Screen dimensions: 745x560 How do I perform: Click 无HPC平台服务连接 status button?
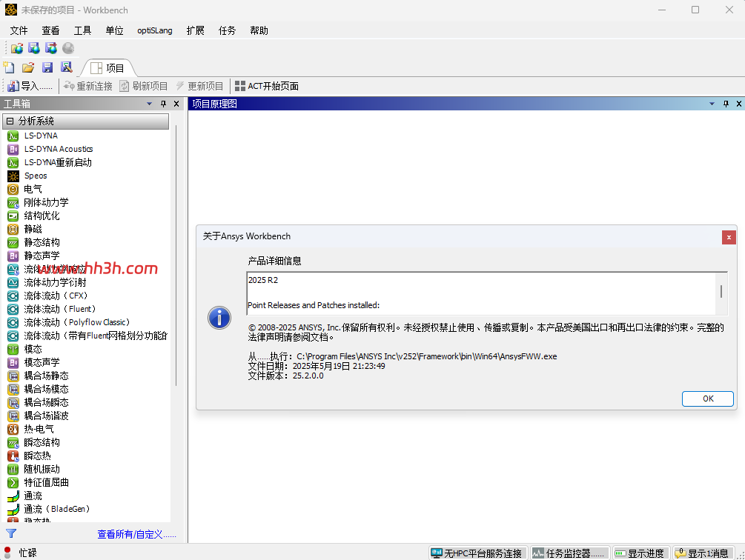478,553
